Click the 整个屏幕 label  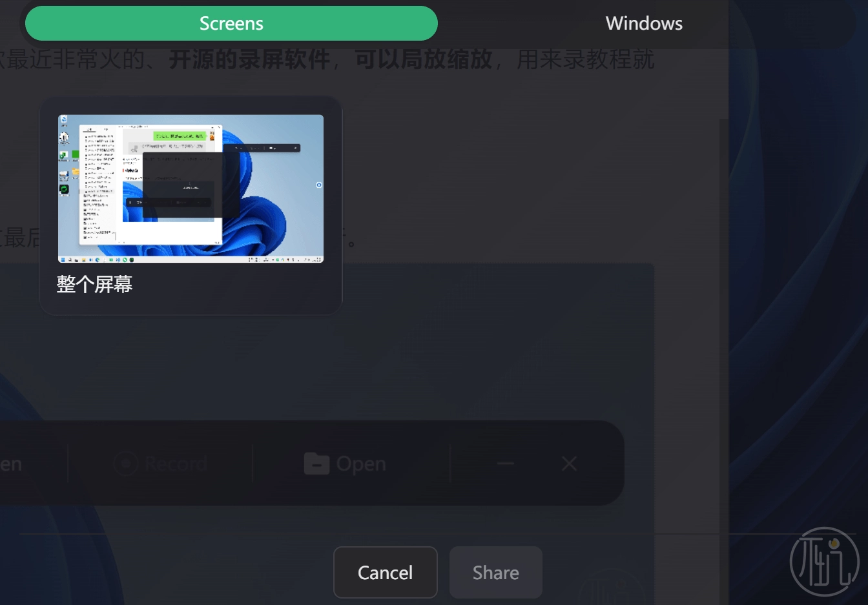click(x=94, y=284)
